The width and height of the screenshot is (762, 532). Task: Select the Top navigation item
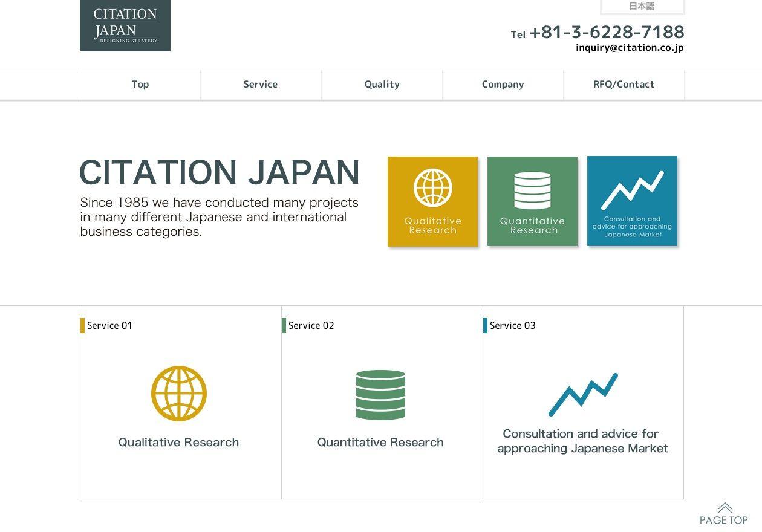click(140, 84)
